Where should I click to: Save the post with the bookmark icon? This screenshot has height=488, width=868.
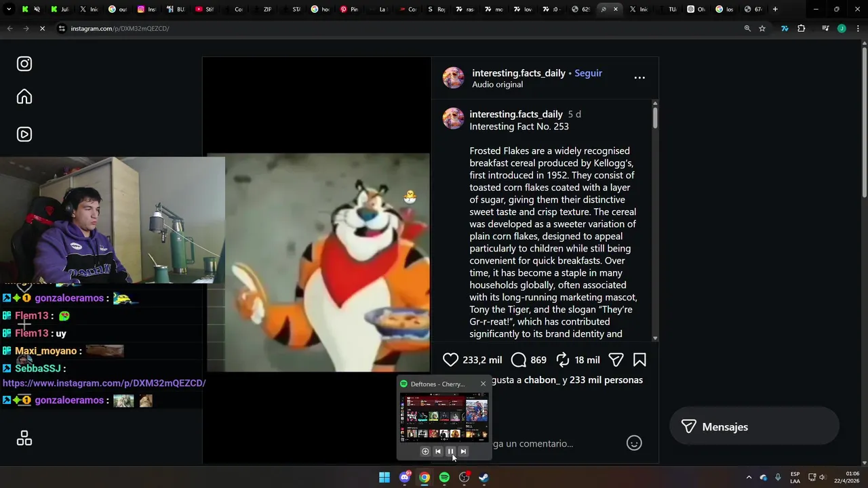click(639, 360)
